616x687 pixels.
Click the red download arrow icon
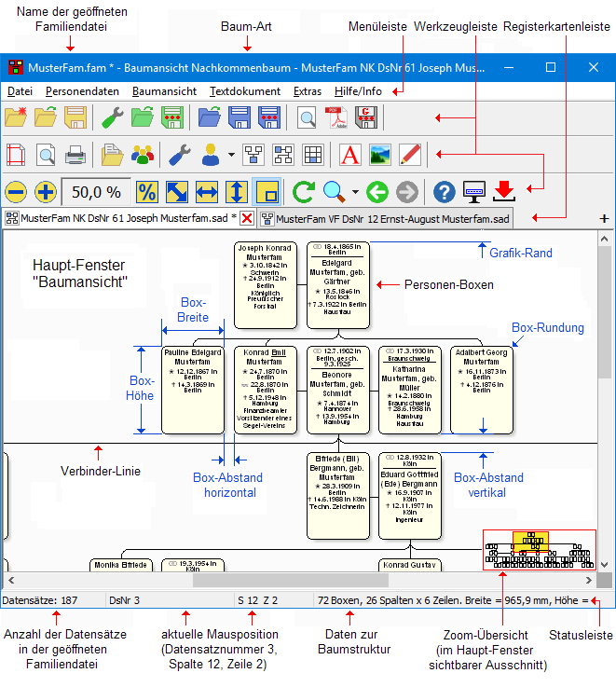[x=504, y=192]
